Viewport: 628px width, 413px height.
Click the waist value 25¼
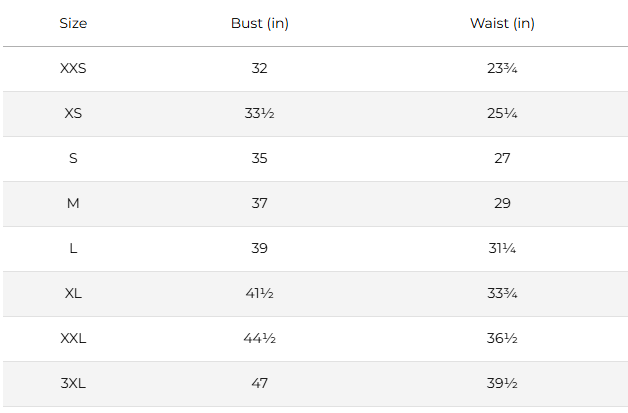tap(502, 113)
